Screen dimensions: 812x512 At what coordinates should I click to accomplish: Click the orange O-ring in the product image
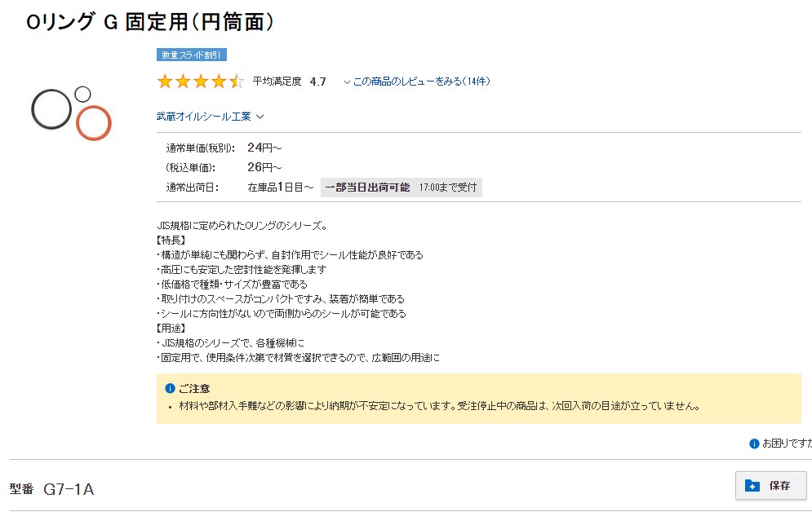coord(94,123)
